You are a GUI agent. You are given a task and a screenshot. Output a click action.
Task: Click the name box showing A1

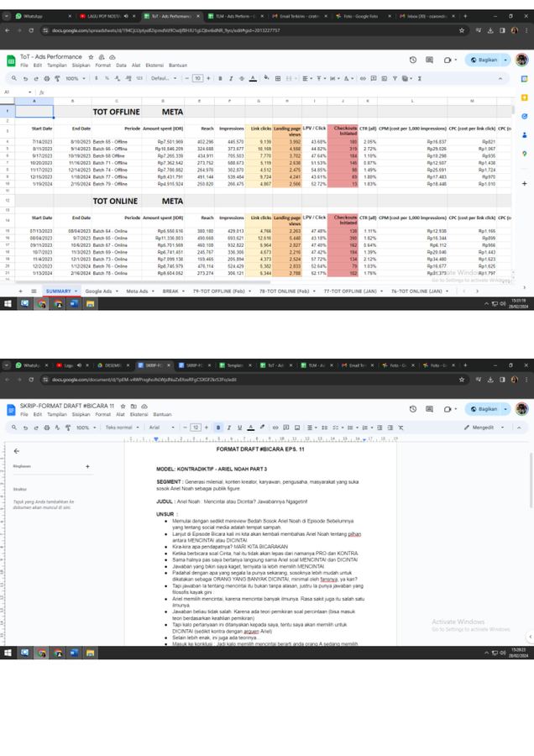pos(18,92)
